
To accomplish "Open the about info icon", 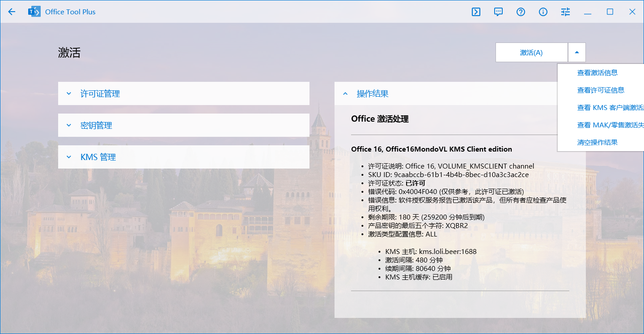I will click(543, 12).
